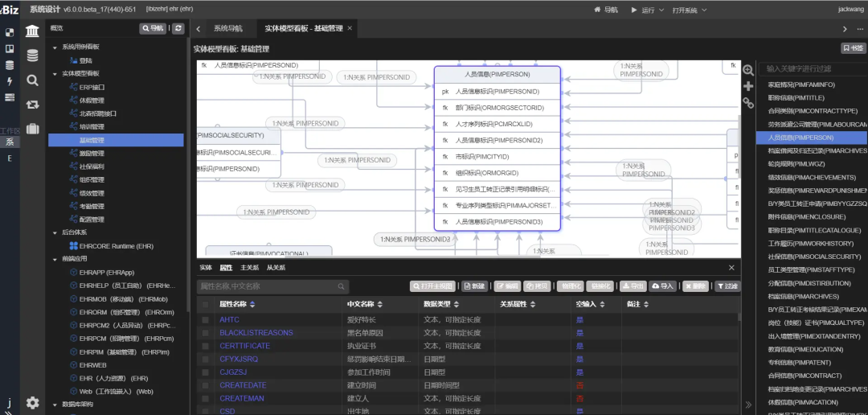Collapse the 实体模型看板 tree node
This screenshot has height=415, width=868.
click(x=55, y=73)
